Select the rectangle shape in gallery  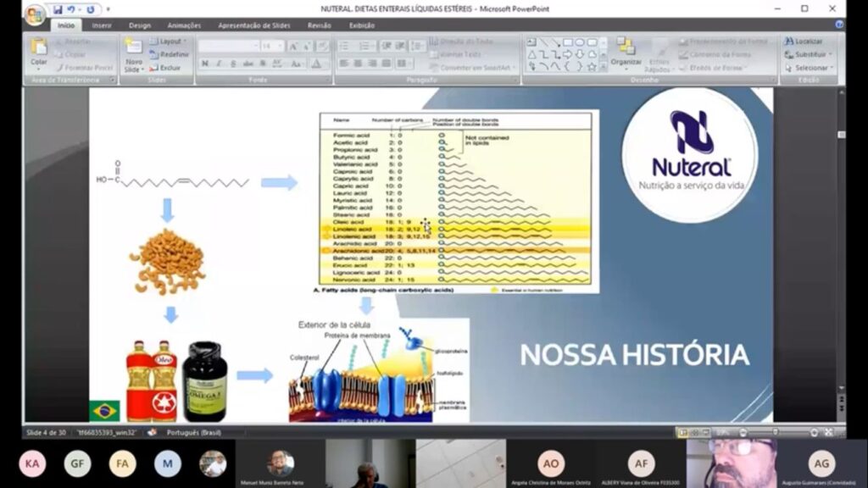[568, 42]
